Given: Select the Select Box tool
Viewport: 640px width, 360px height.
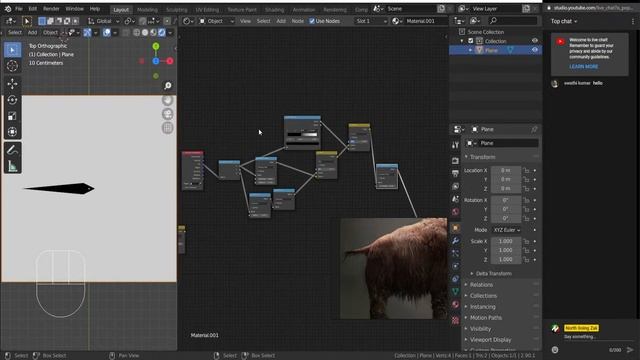Looking at the screenshot, I should point(12,50).
